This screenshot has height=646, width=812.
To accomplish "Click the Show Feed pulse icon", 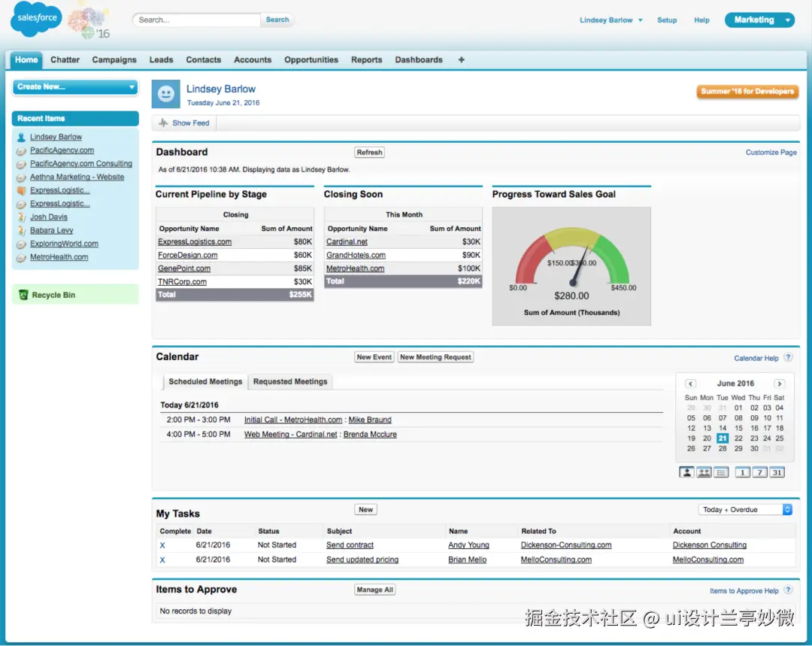I will (x=163, y=123).
